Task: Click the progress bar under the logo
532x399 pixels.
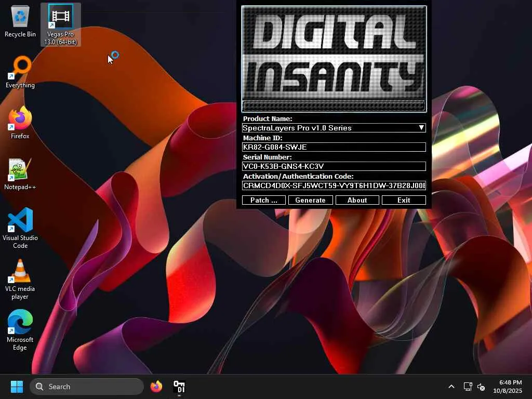Action: 334,106
